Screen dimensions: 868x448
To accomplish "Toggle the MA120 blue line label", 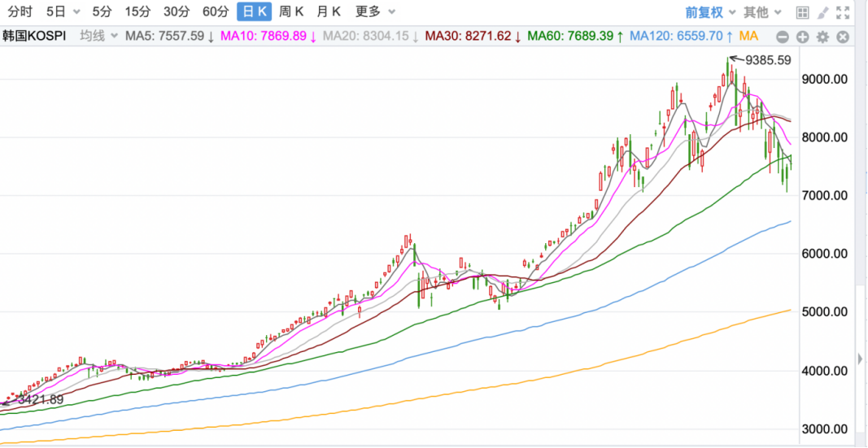I will pos(682,37).
